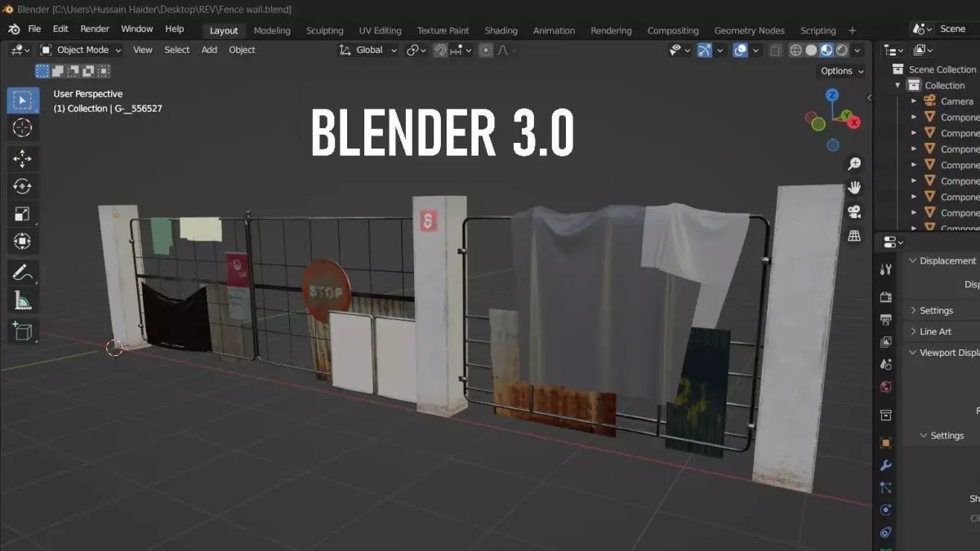Switch to solid viewport shading
Screen dimensions: 980x551
pos(811,50)
